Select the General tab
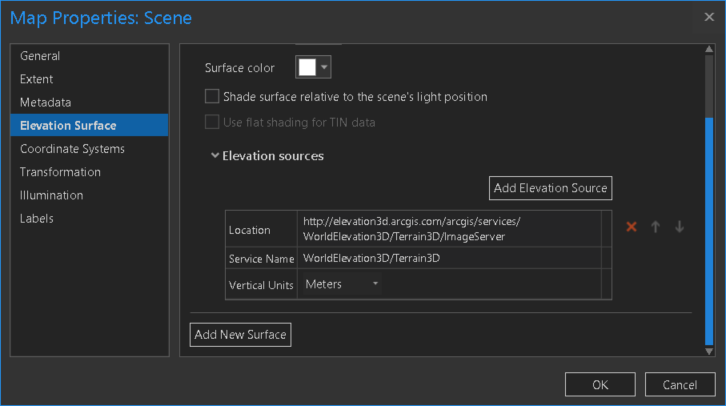The image size is (726, 406). pos(40,56)
